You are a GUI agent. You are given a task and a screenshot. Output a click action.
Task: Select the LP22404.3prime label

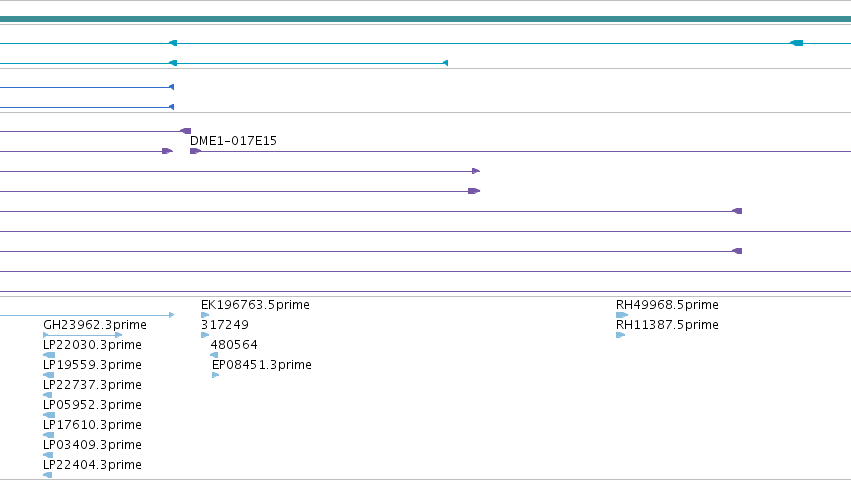click(x=92, y=465)
